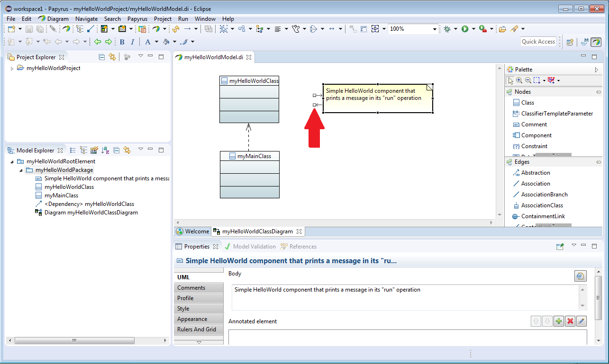The height and width of the screenshot is (364, 609).
Task: Open the Navigate menu
Action: [x=87, y=19]
